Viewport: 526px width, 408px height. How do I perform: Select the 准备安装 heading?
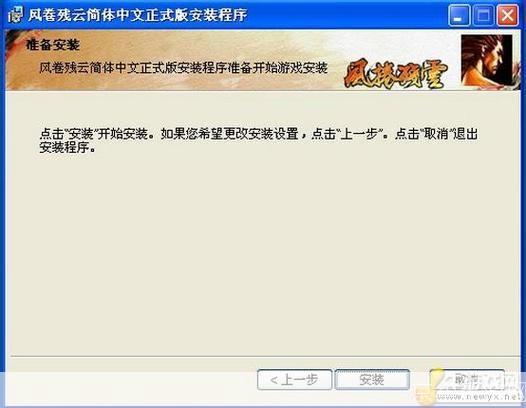pyautogui.click(x=53, y=45)
